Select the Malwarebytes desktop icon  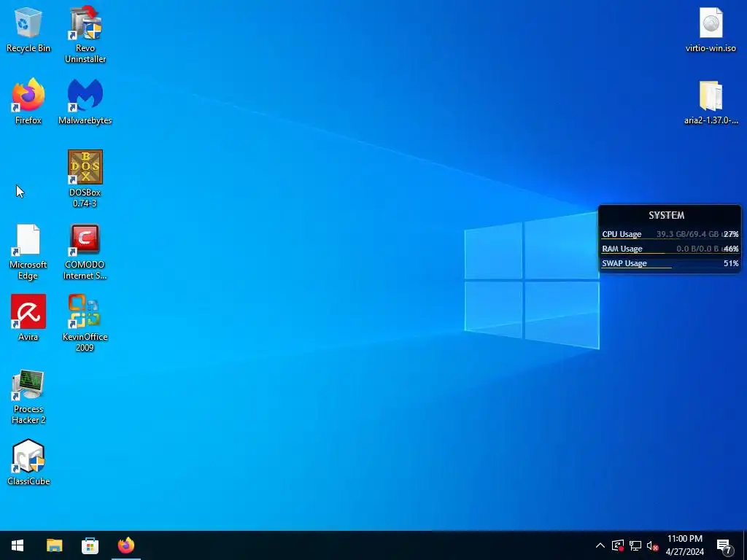click(85, 101)
